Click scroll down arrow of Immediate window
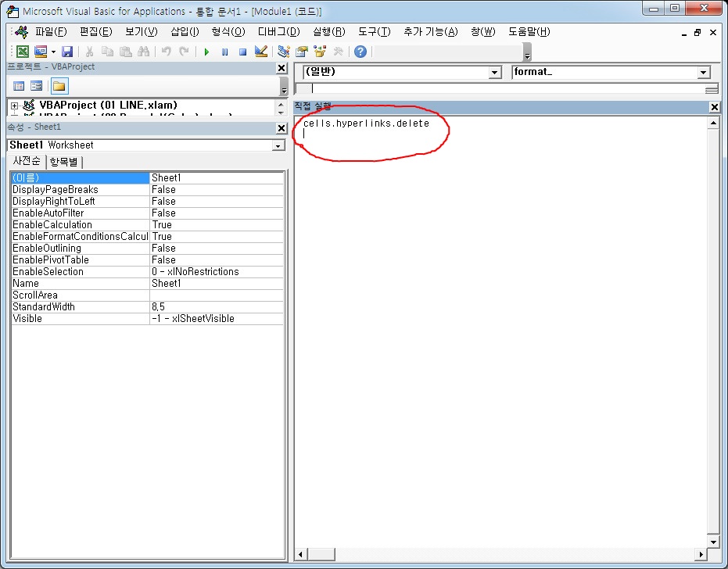 click(713, 542)
